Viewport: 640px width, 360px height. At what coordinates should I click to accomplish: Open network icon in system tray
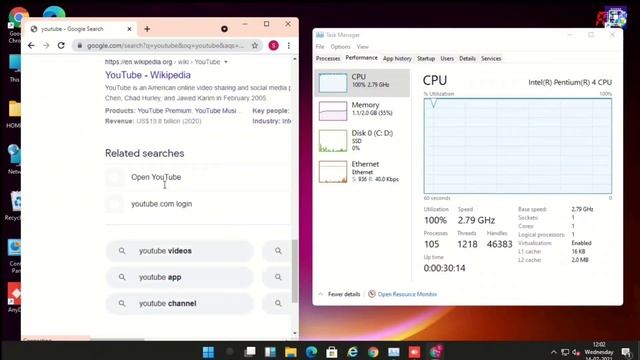(x=565, y=352)
